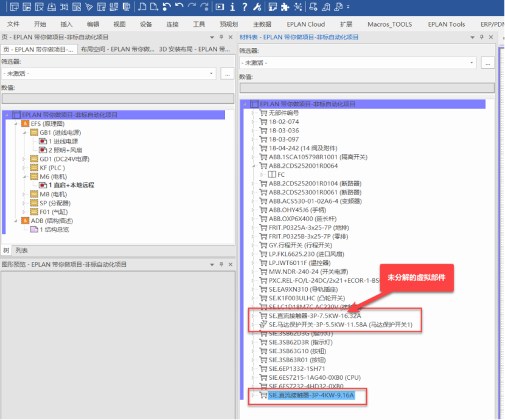Click the '...' button beside the 材料表 filter
Screen dimensions: 505x420
(487, 63)
